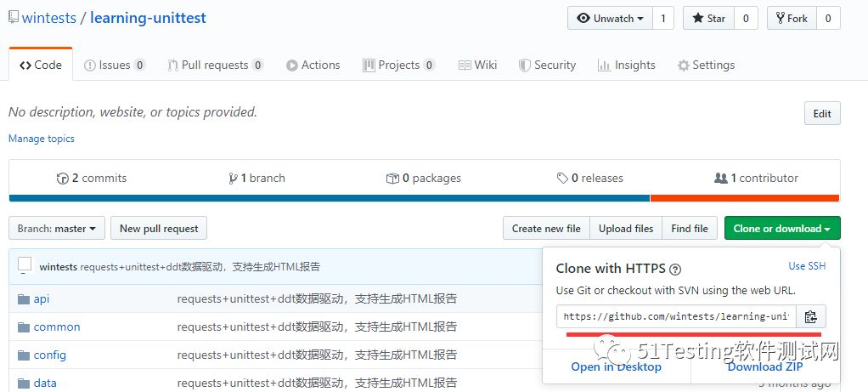The height and width of the screenshot is (392, 868).
Task: Toggle the Clone or download dropdown
Action: click(x=782, y=229)
